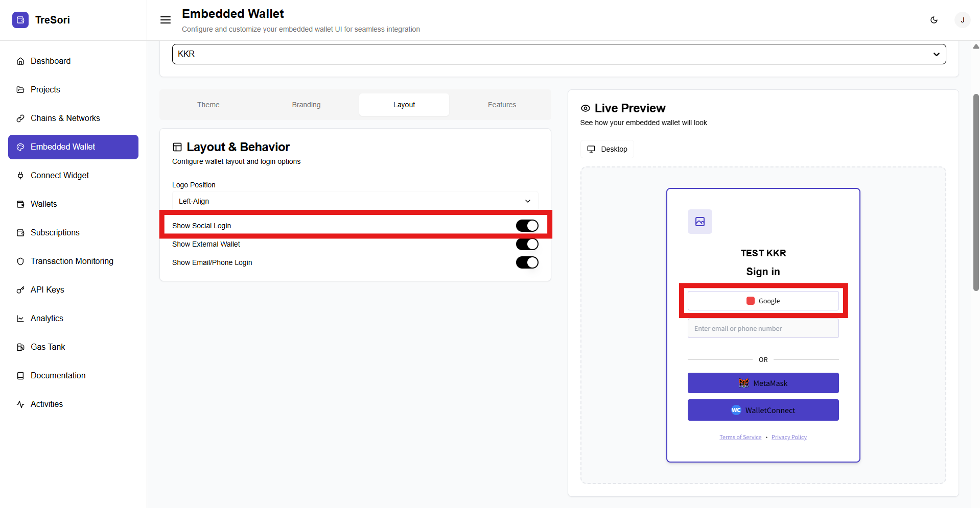Open the Features tab
980x508 pixels.
coord(502,105)
